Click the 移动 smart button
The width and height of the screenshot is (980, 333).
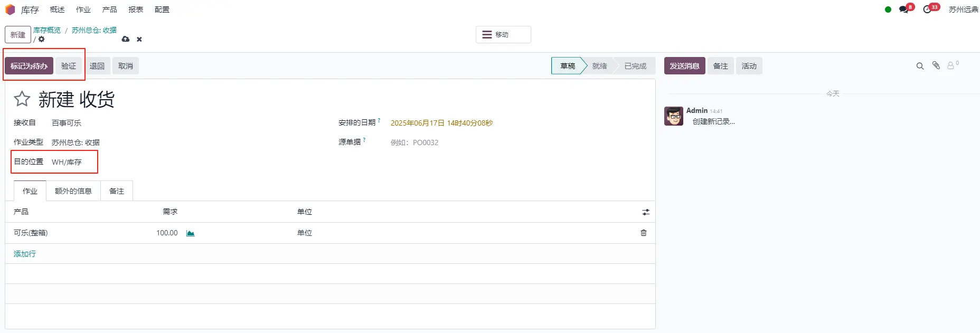tap(503, 35)
